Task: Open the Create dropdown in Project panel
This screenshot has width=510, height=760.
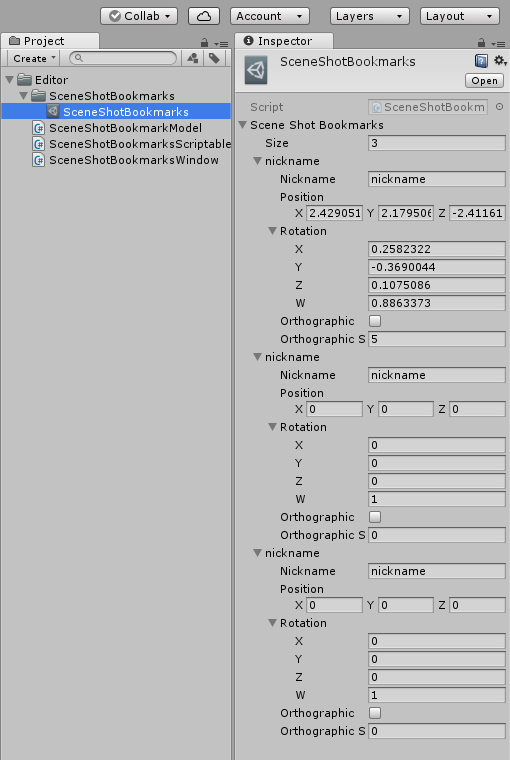Action: point(34,58)
